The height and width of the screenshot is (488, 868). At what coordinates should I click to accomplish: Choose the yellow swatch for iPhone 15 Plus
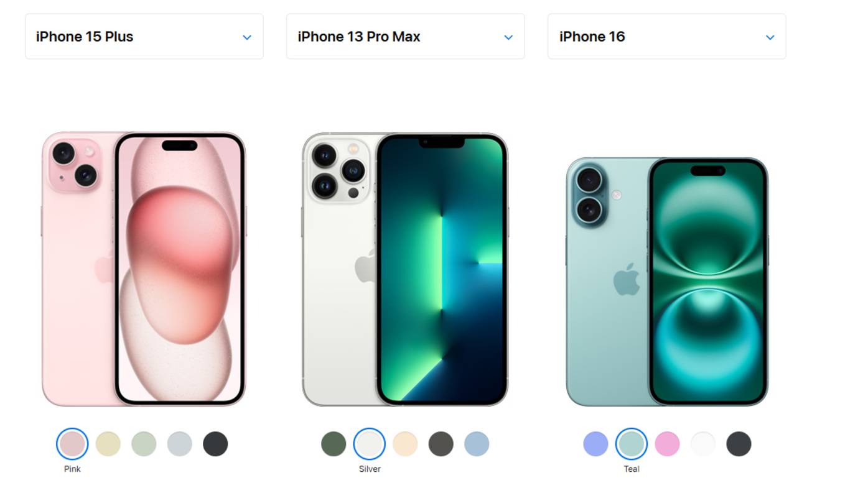pos(108,444)
